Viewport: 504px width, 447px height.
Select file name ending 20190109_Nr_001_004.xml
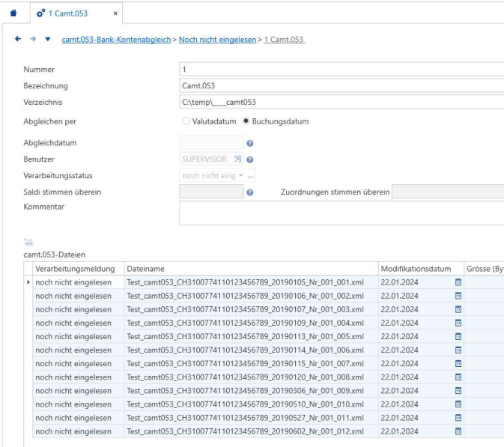245,323
